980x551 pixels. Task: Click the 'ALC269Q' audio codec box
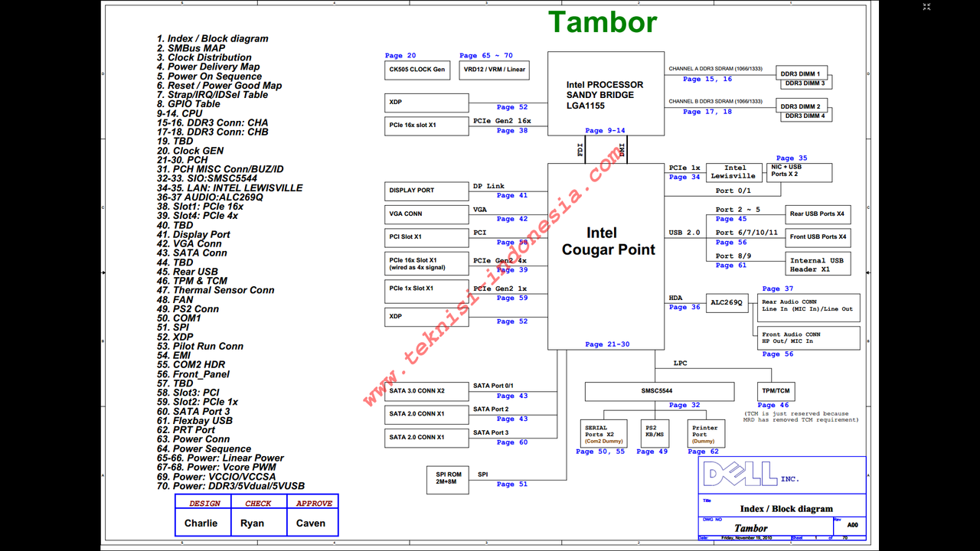tap(727, 302)
